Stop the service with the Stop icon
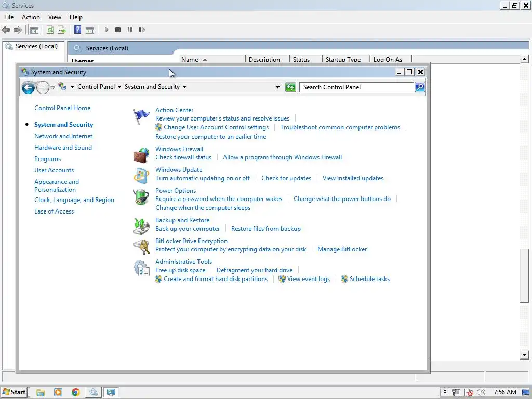 (x=118, y=30)
